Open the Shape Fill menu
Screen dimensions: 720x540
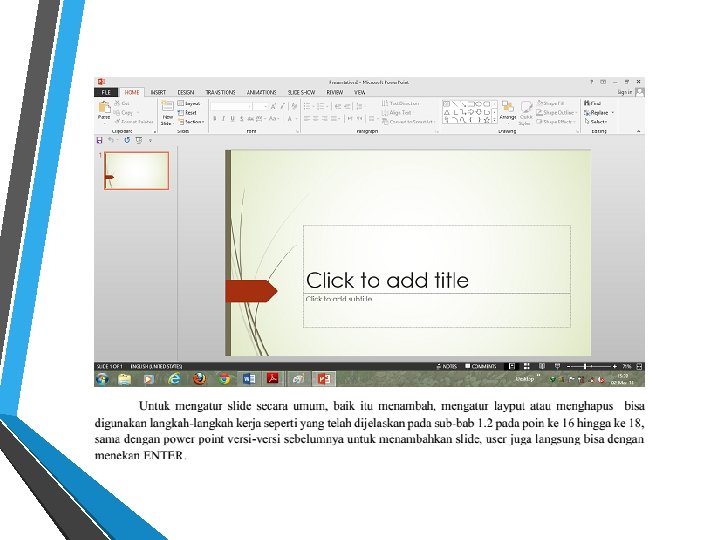pos(551,104)
